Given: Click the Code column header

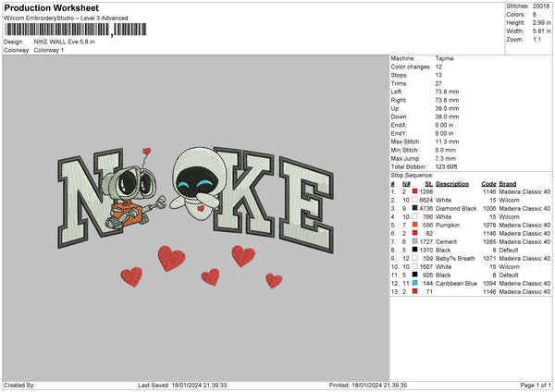Looking at the screenshot, I should [x=488, y=184].
